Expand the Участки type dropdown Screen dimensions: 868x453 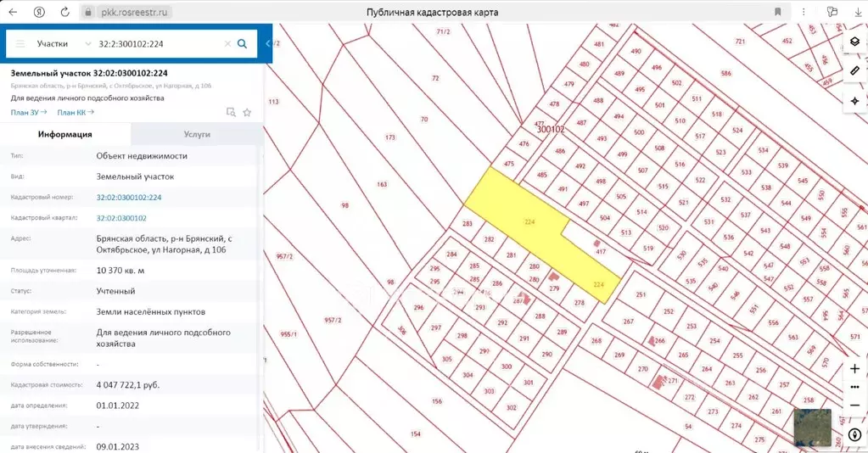pos(64,44)
